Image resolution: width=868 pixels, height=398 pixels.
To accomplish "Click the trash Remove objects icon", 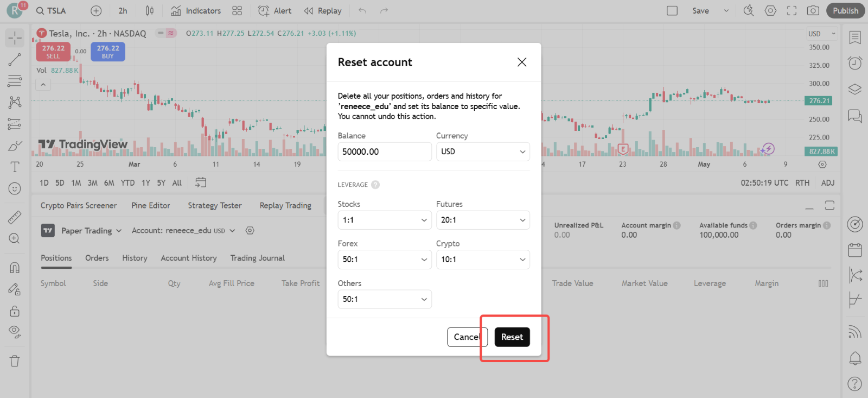I will (15, 361).
